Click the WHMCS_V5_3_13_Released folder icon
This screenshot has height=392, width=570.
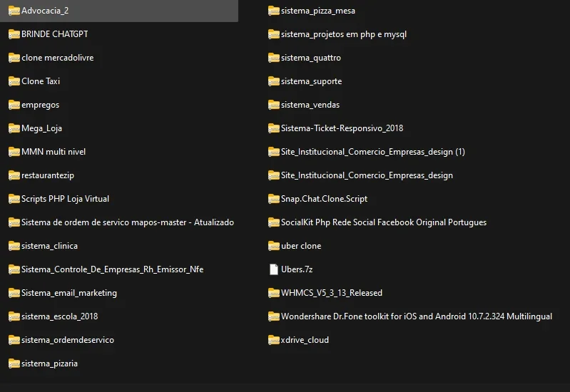click(274, 293)
